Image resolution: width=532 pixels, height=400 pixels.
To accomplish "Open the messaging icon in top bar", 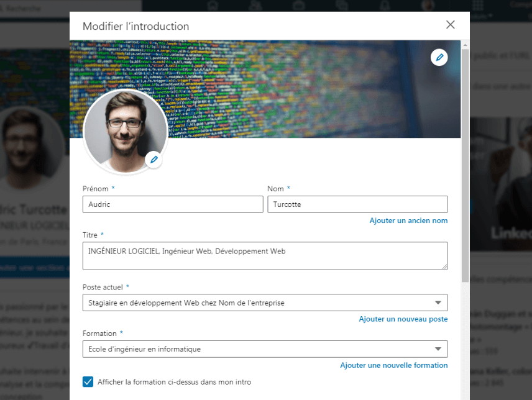I will (x=342, y=5).
